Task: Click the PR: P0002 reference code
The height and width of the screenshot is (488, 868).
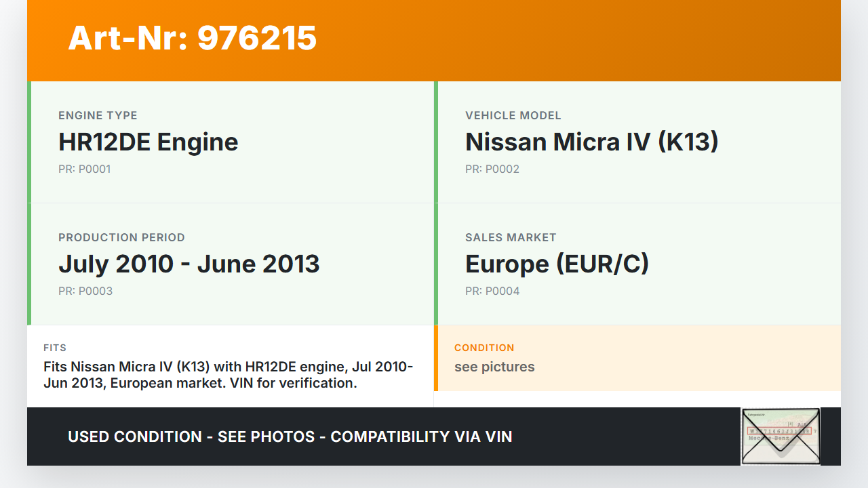Action: pyautogui.click(x=492, y=169)
